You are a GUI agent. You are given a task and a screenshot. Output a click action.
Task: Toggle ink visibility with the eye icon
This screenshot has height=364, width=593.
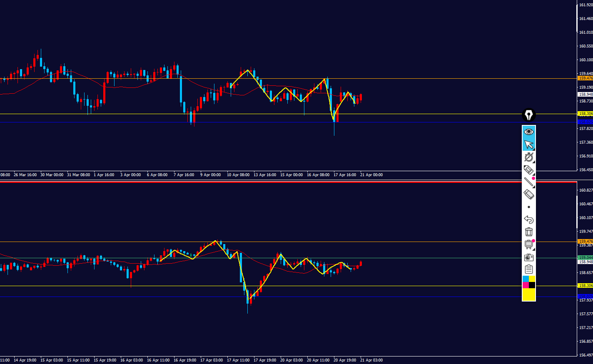pyautogui.click(x=528, y=132)
